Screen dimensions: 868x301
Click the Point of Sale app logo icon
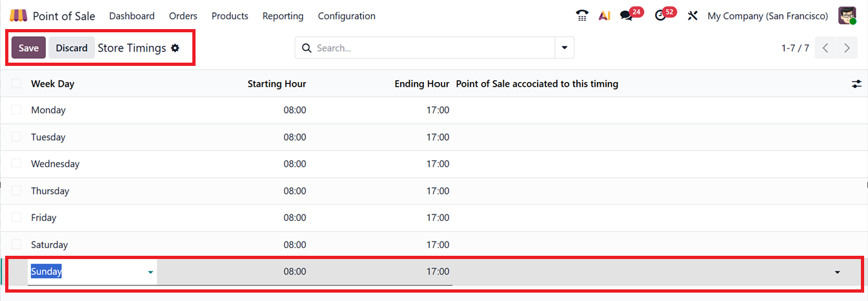(x=19, y=16)
